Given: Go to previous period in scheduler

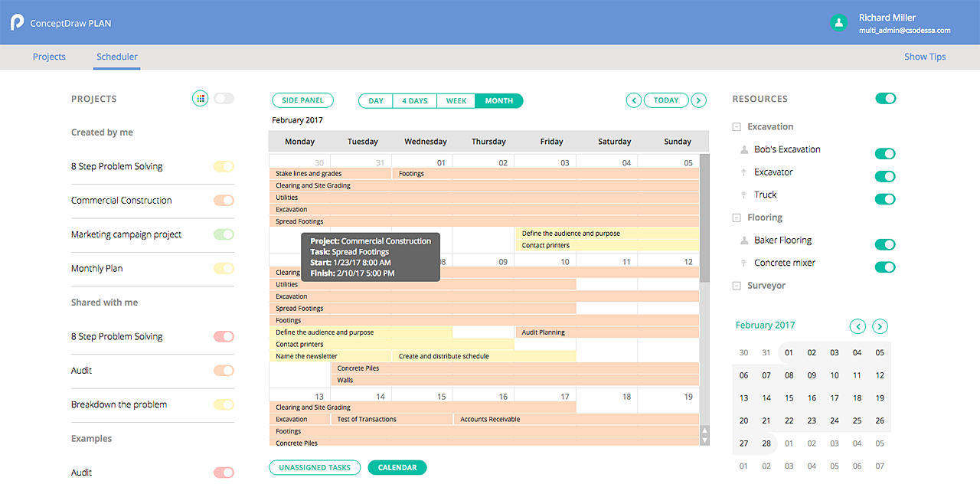Looking at the screenshot, I should tap(633, 100).
